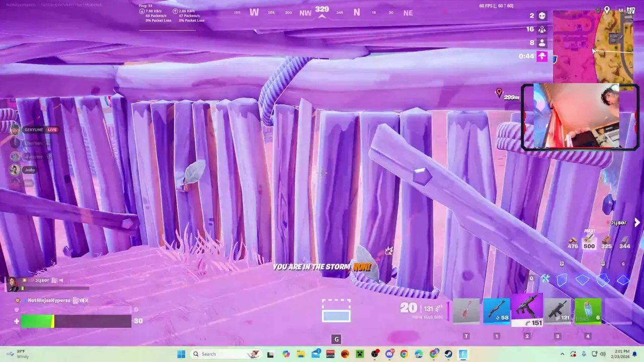Select the blue shotgun in slot 1

coord(497,311)
